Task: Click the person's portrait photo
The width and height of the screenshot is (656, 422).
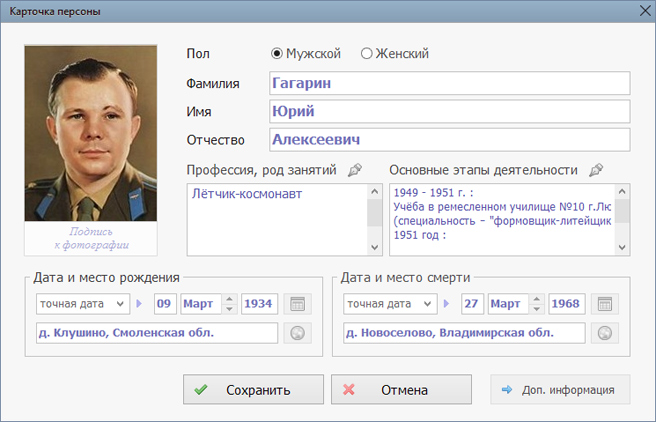Action: click(91, 133)
